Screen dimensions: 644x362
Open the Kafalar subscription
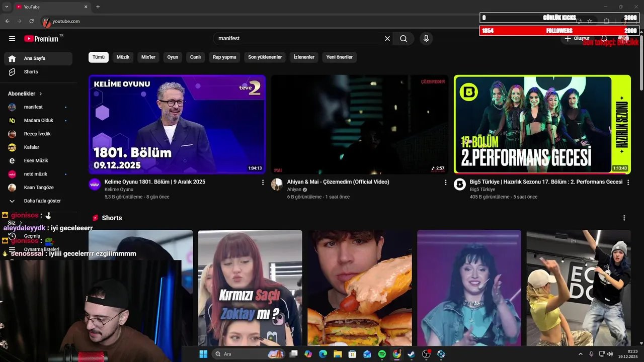pos(38,147)
